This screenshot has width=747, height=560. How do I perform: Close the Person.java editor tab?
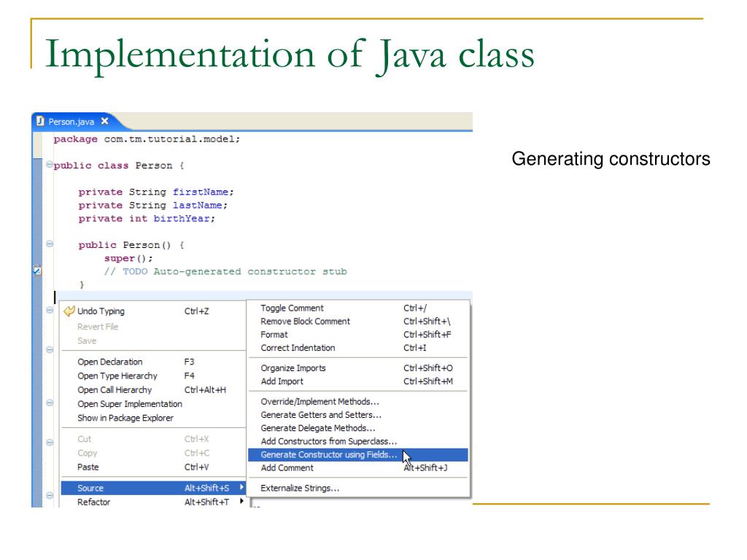pos(104,121)
